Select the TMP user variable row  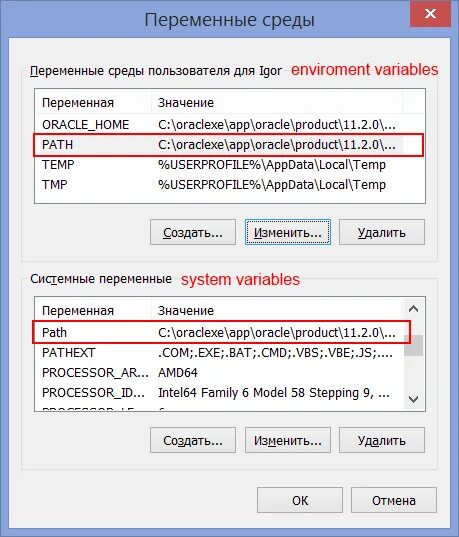[219, 185]
